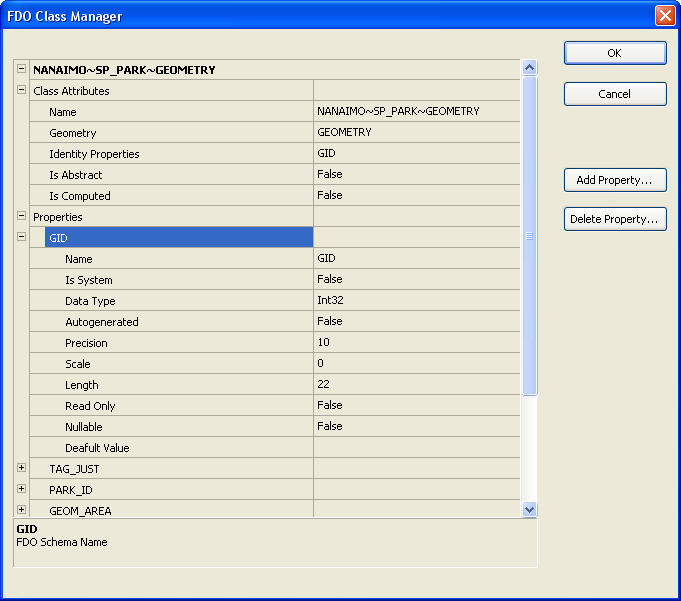Screen dimensions: 681x601
Task: Click the scrollbar down arrow
Action: (529, 509)
